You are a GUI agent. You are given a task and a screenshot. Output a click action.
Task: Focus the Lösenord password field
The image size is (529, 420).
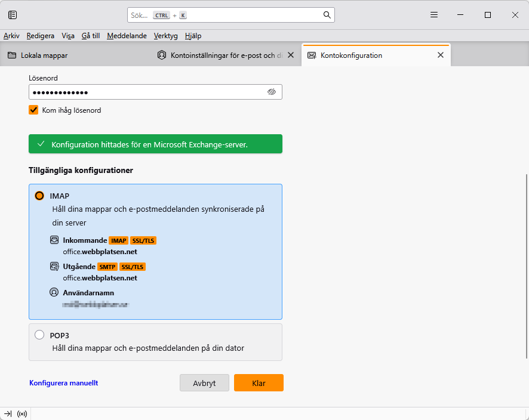coord(155,92)
